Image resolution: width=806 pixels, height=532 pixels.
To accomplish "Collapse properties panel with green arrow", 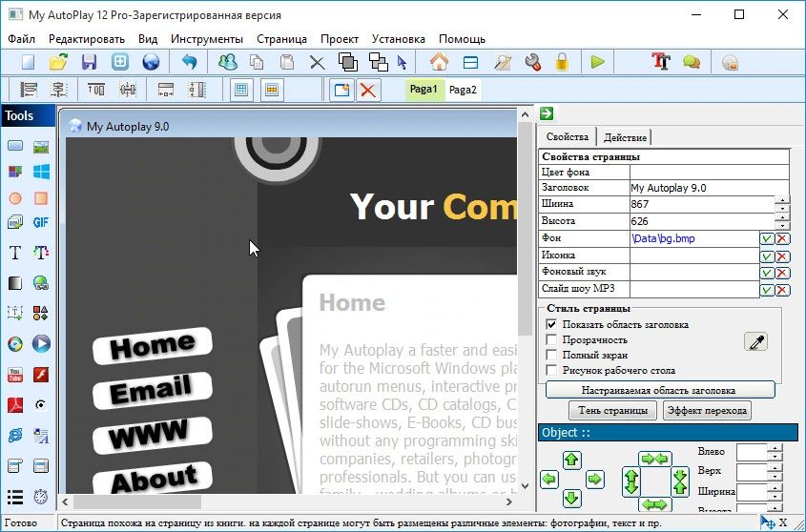I will point(547,113).
